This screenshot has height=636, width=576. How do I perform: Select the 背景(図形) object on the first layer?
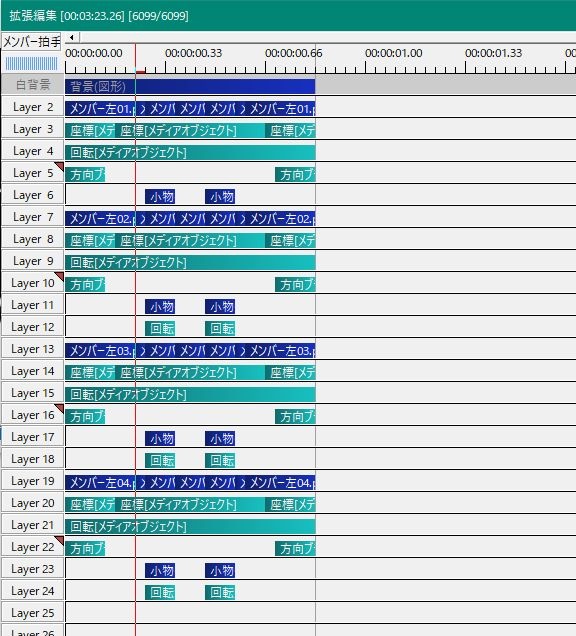pos(190,86)
